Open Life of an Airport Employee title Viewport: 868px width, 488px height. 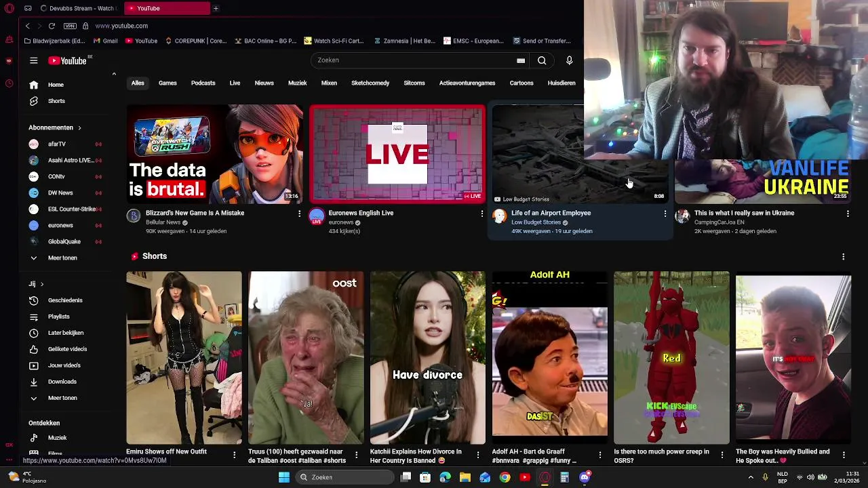(x=551, y=213)
